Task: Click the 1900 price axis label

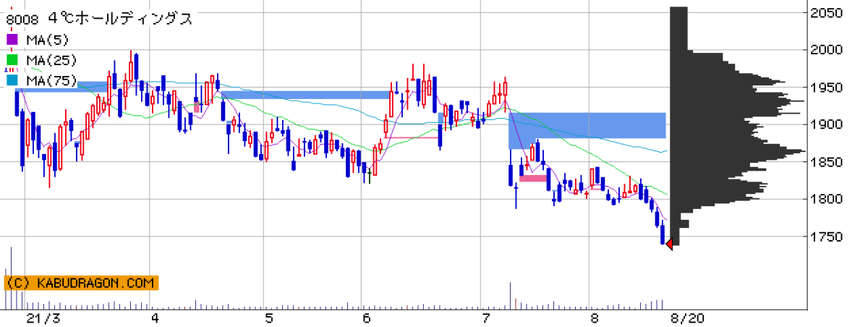Action: click(x=828, y=124)
